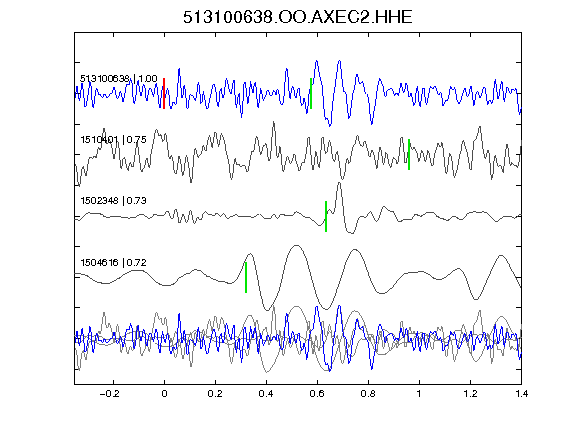Screen dimensions: 576x432
Task: Click the red pick marker at zero
Action: pos(164,93)
